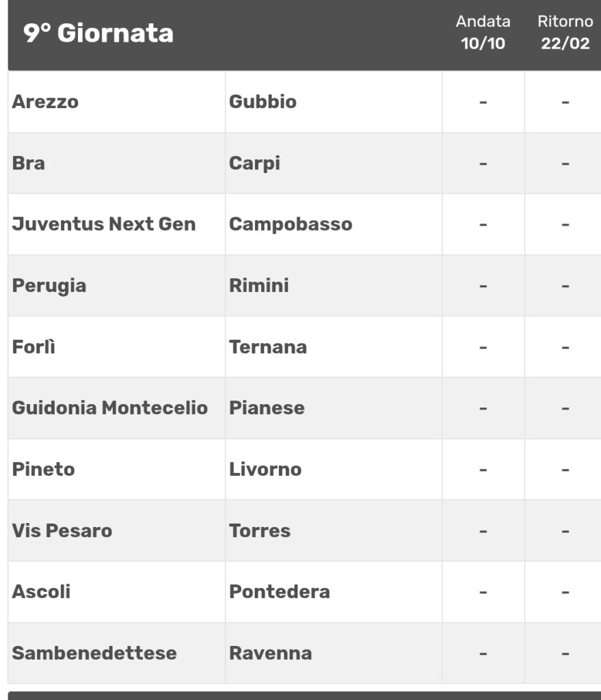Click Rimini in the away column

(258, 285)
